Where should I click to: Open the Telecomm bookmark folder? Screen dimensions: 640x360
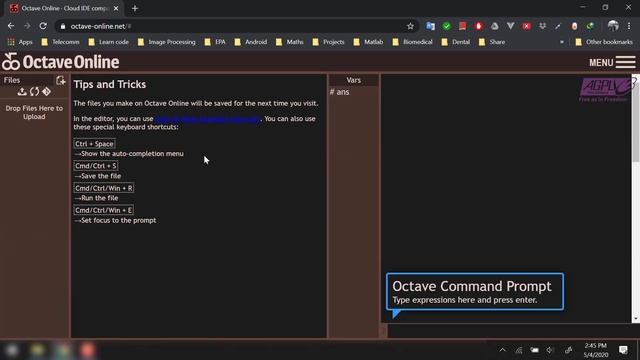60,42
